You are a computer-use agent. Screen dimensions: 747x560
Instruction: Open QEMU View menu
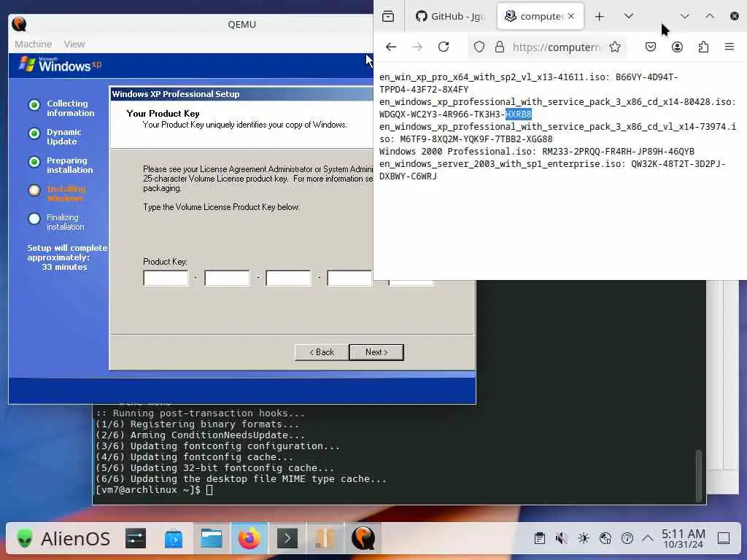pos(74,44)
